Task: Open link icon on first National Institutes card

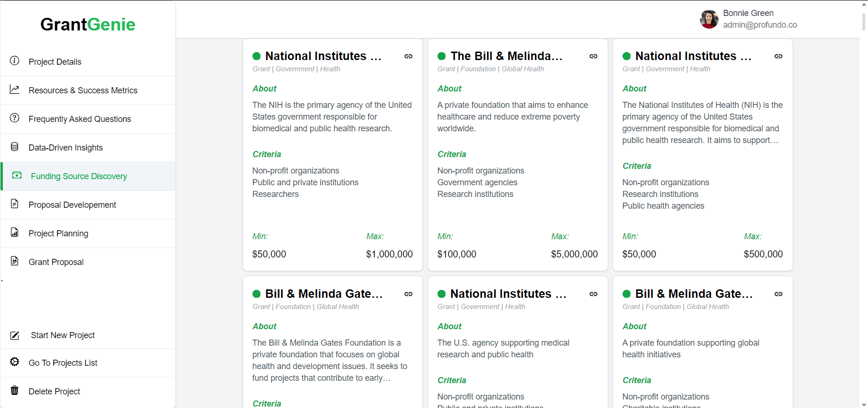Action: (408, 56)
